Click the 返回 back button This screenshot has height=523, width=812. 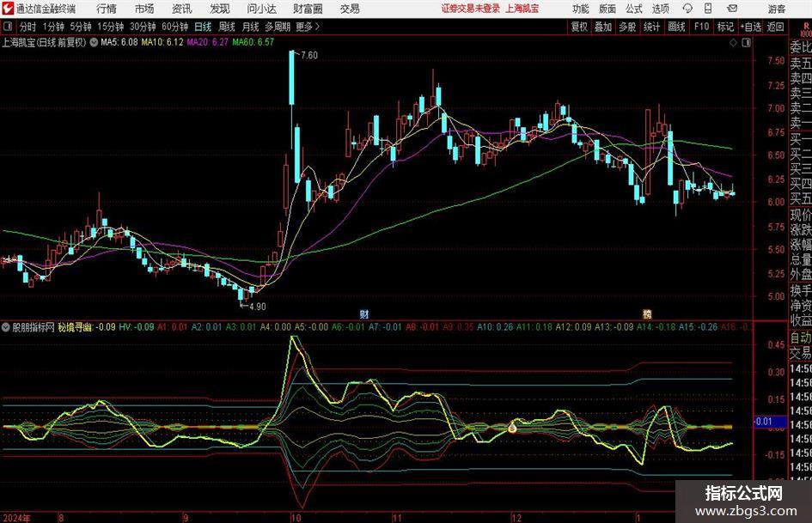click(775, 27)
